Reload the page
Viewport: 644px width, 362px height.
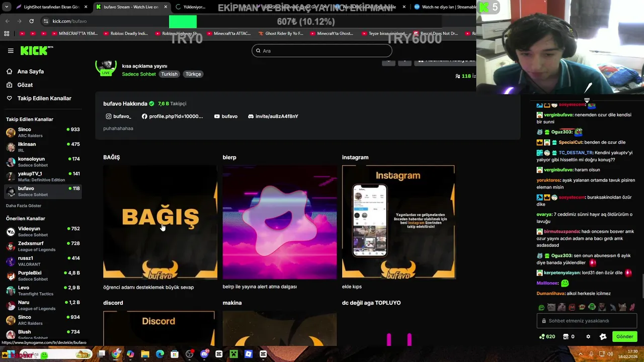(x=31, y=21)
